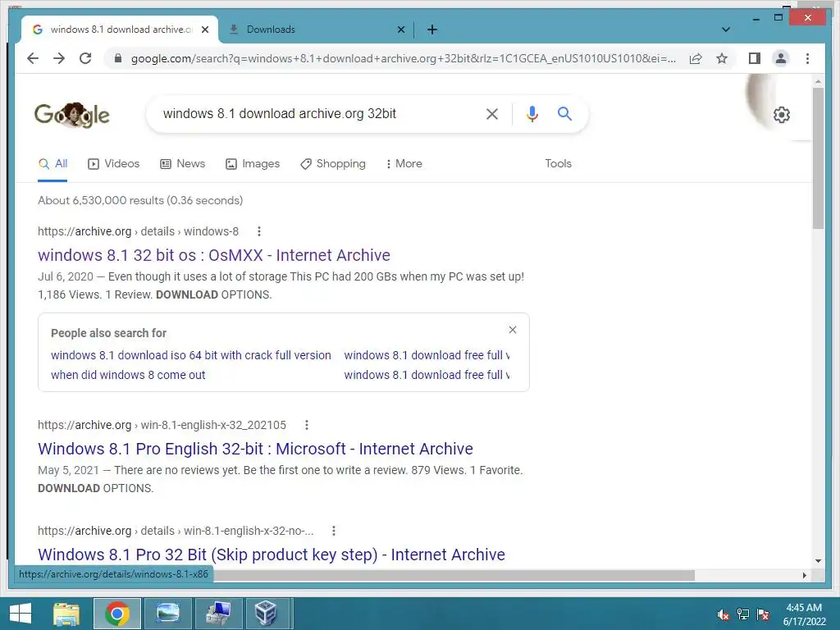Open 'windows 8.1 32 bit os : OsMXX' result

pos(214,255)
